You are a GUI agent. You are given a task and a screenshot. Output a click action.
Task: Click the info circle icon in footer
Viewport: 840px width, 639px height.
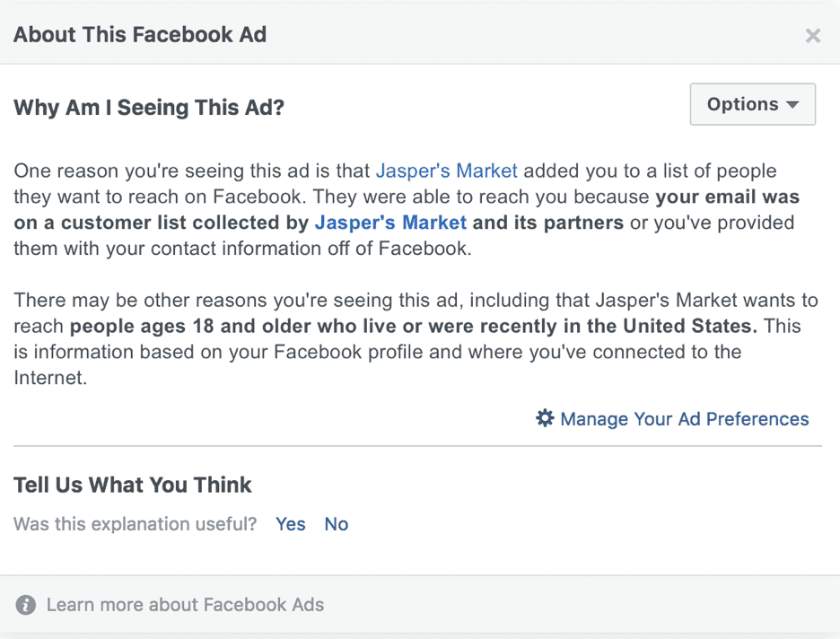coord(26,605)
